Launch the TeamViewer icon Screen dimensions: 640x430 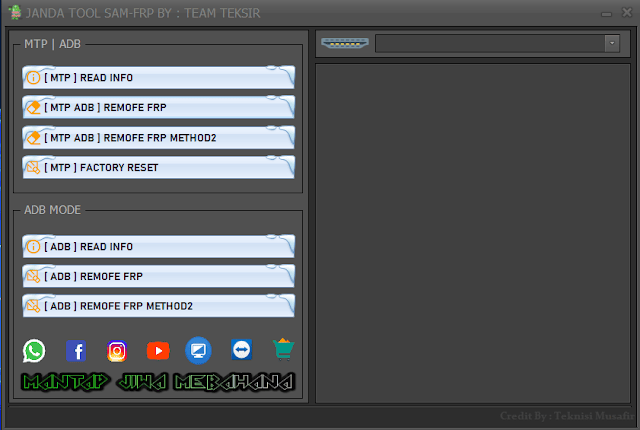click(x=242, y=350)
